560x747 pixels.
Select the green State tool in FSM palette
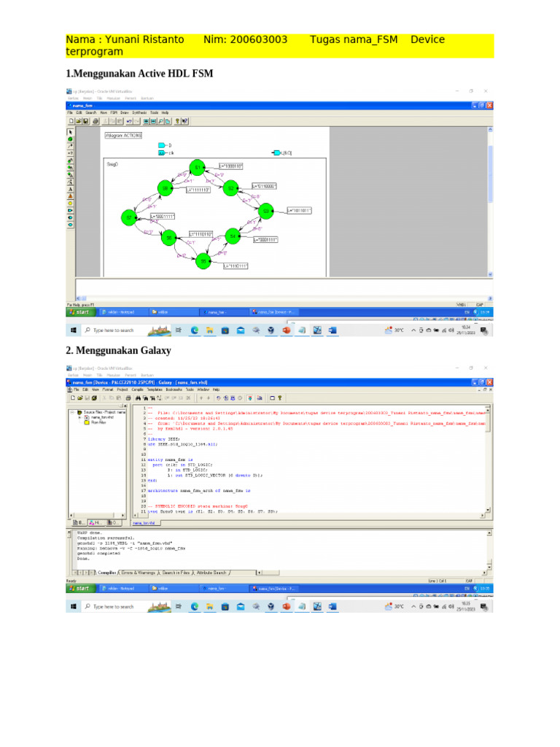[71, 139]
